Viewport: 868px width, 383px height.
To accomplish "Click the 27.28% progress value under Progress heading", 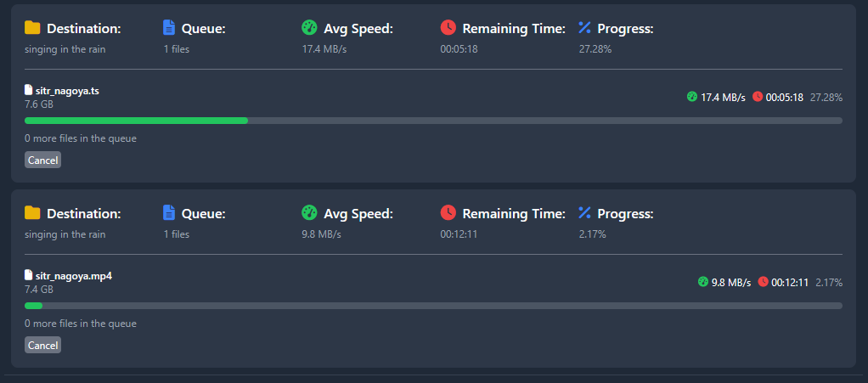I will (x=595, y=49).
